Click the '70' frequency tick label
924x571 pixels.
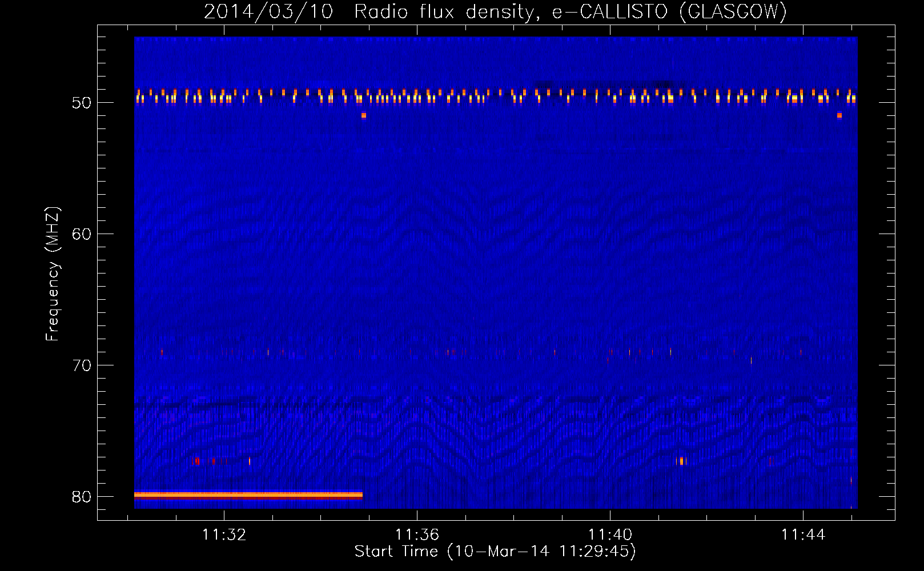82,365
